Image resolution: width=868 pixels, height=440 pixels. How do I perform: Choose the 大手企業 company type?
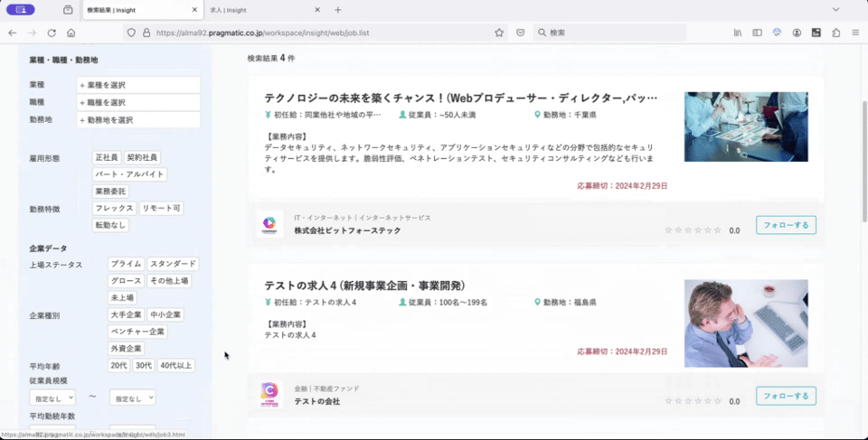[x=127, y=315]
